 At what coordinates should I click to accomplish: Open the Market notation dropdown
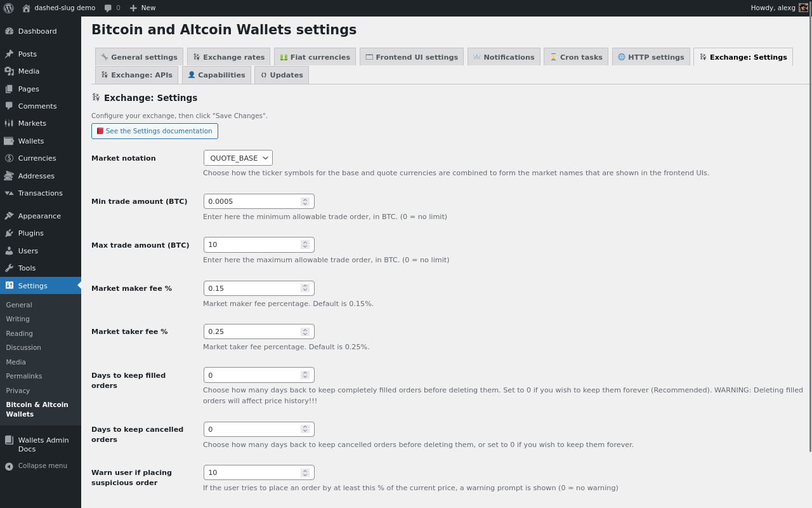point(238,158)
